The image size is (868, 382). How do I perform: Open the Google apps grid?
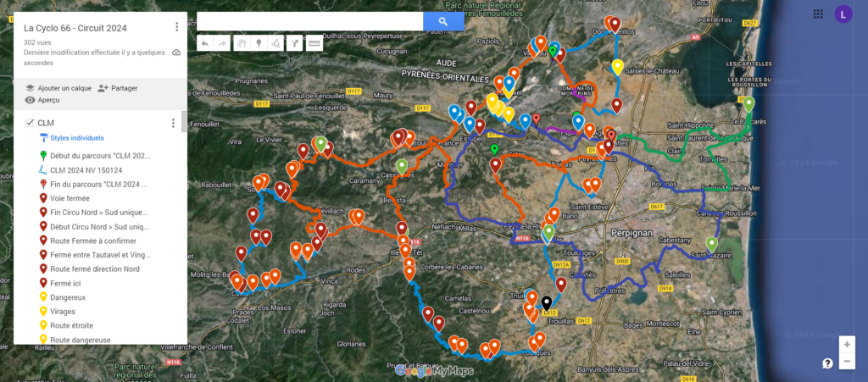point(817,14)
